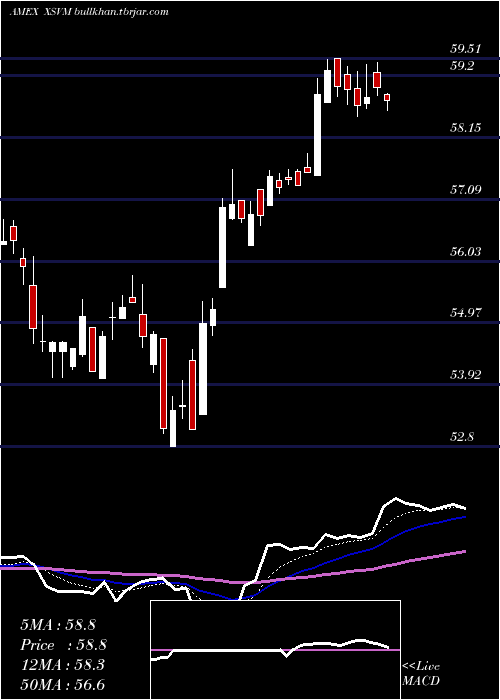Click the 5MA : 58.8 value
500x700 pixels.
[58, 625]
